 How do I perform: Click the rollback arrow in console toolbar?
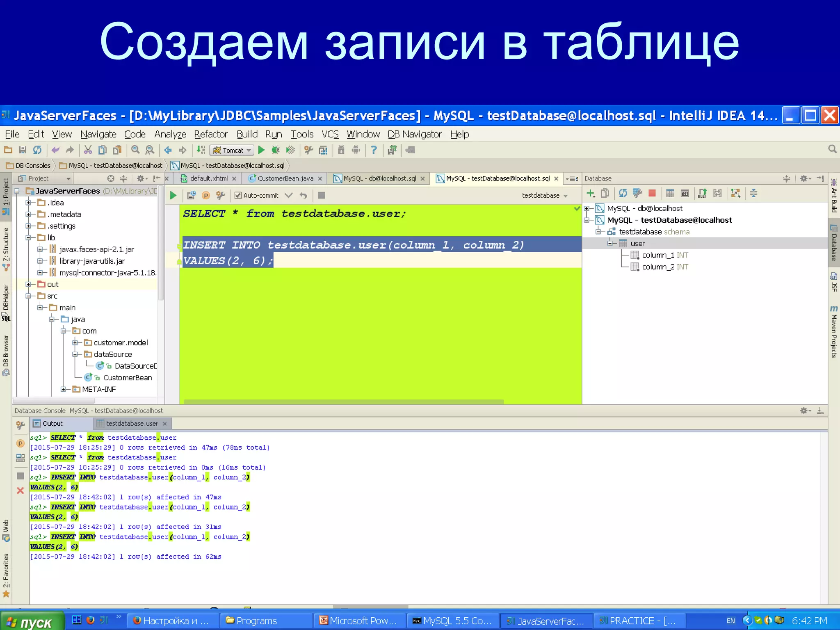click(x=303, y=196)
